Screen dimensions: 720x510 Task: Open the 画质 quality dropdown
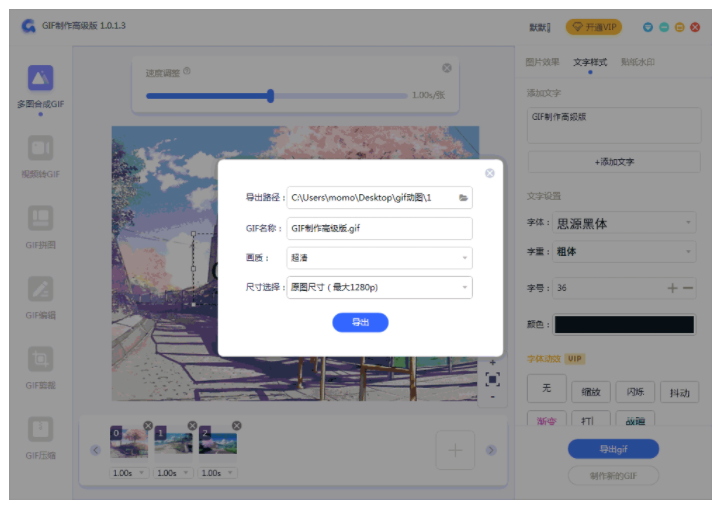(x=379, y=258)
